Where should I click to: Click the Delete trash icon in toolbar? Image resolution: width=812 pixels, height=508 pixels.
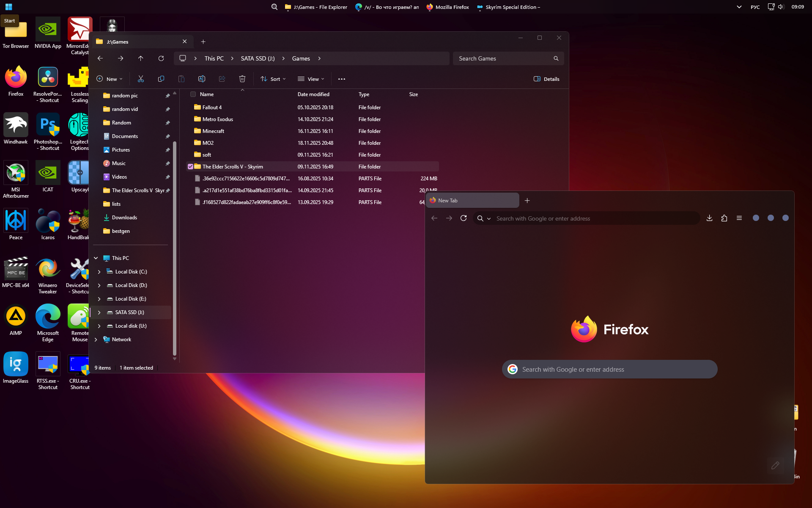(242, 79)
